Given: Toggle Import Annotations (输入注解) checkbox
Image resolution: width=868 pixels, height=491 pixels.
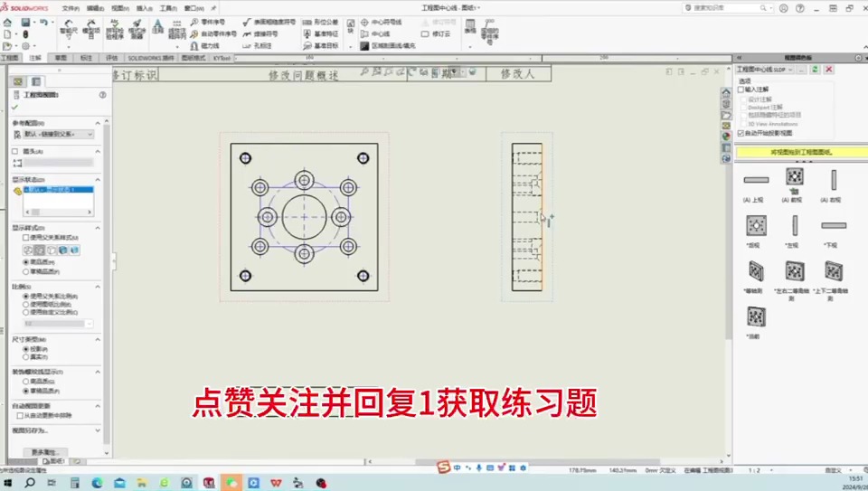Looking at the screenshot, I should coord(741,90).
